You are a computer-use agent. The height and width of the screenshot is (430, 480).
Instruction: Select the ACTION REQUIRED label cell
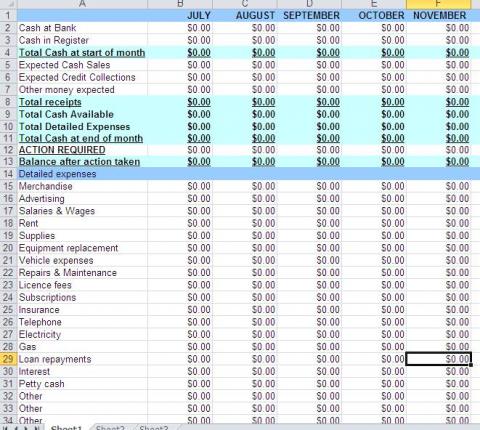(x=82, y=150)
